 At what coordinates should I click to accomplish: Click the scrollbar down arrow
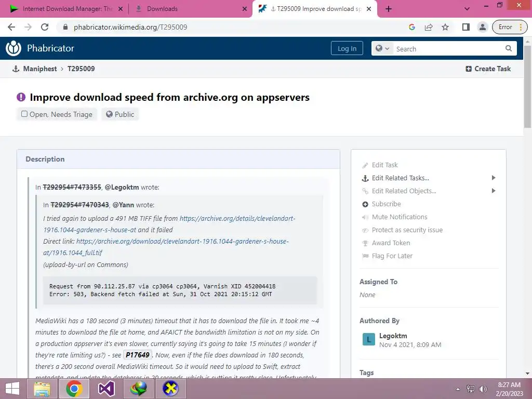[528, 374]
